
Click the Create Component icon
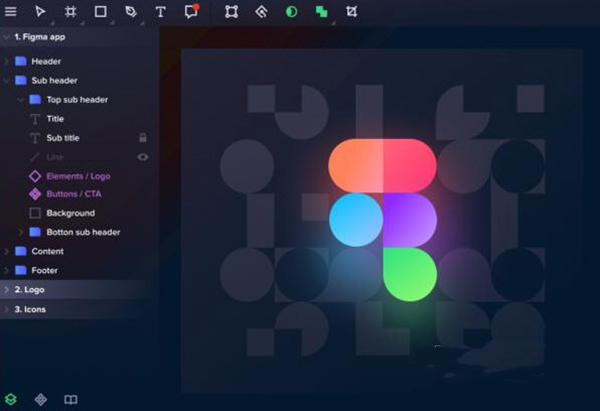coord(261,12)
